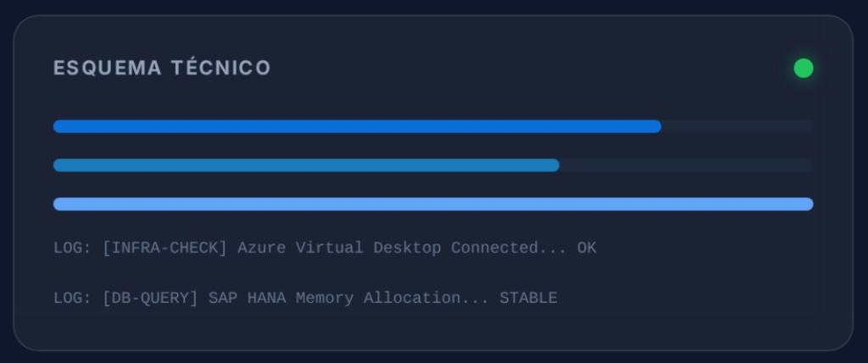This screenshot has height=363, width=868.
Task: Click the OK status text
Action: (587, 249)
